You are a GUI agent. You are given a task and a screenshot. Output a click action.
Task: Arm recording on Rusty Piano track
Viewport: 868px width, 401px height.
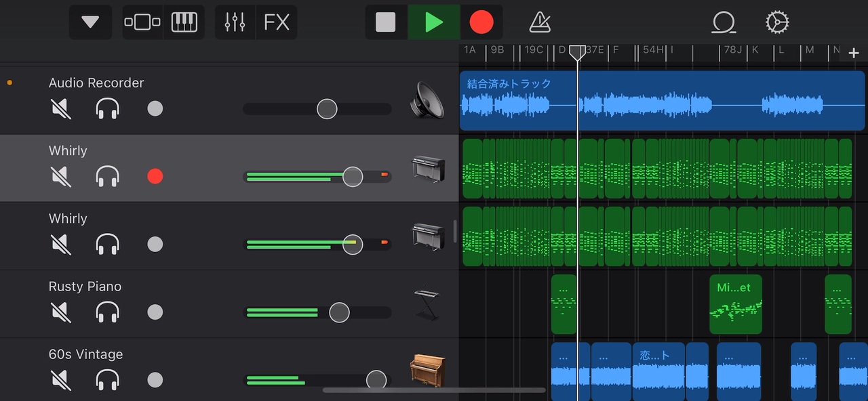[x=155, y=312]
